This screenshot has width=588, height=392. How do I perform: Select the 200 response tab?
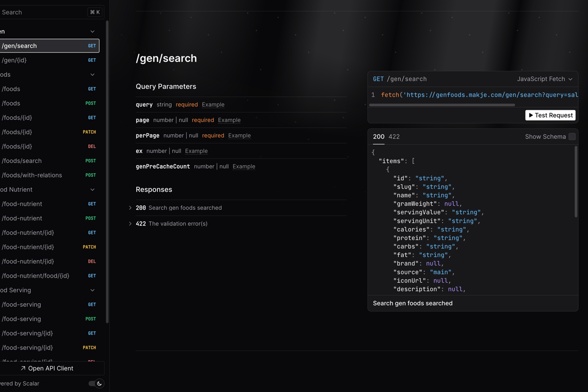[378, 137]
